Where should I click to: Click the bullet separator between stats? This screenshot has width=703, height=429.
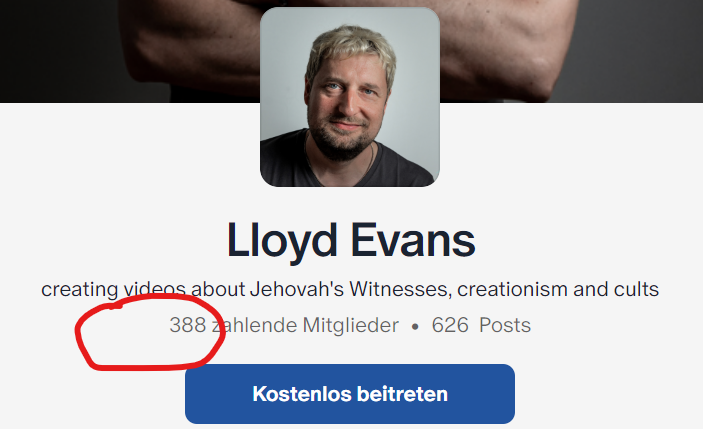[415, 327]
